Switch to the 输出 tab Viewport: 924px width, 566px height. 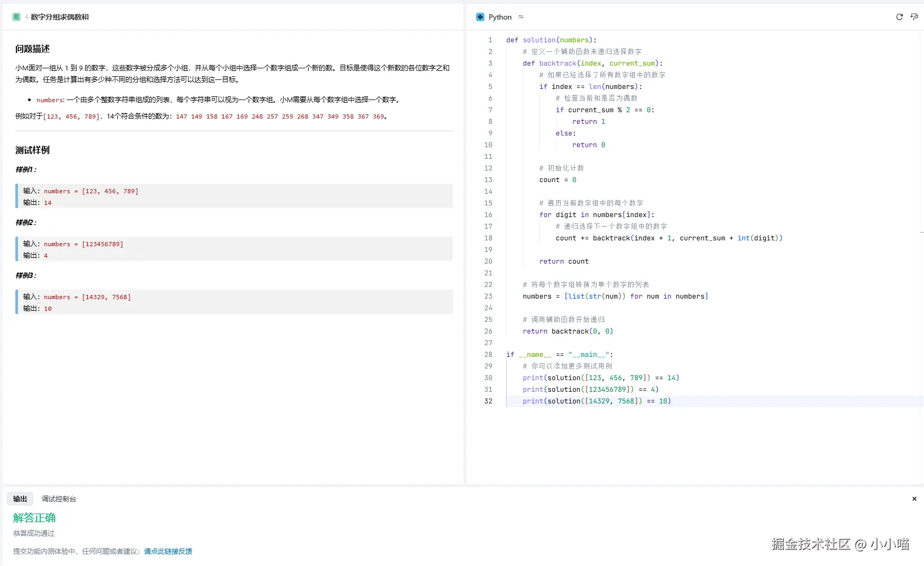tap(20, 499)
